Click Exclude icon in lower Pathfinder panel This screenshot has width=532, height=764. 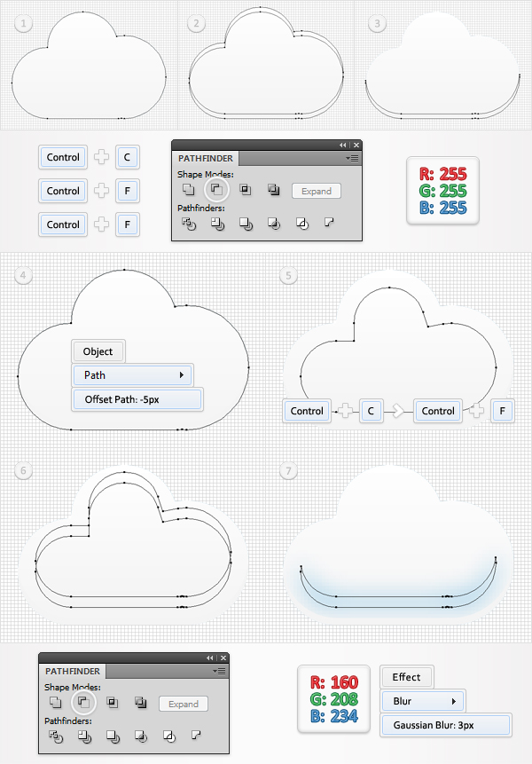(x=141, y=702)
